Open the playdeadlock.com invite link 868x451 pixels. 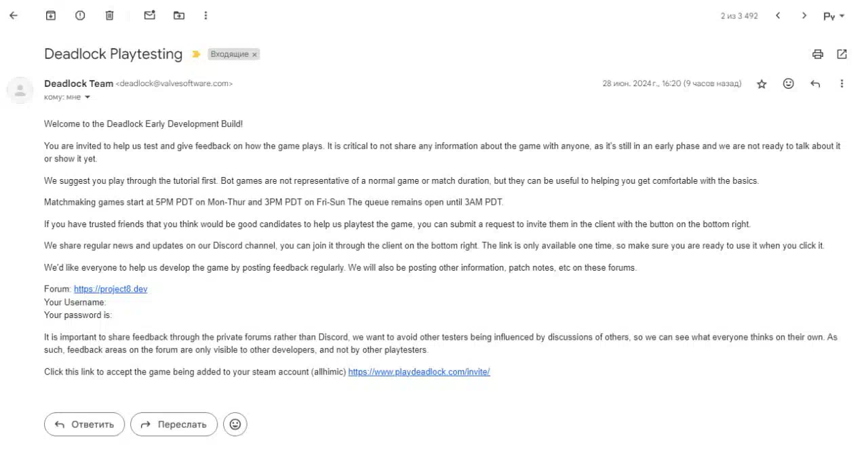click(x=419, y=372)
